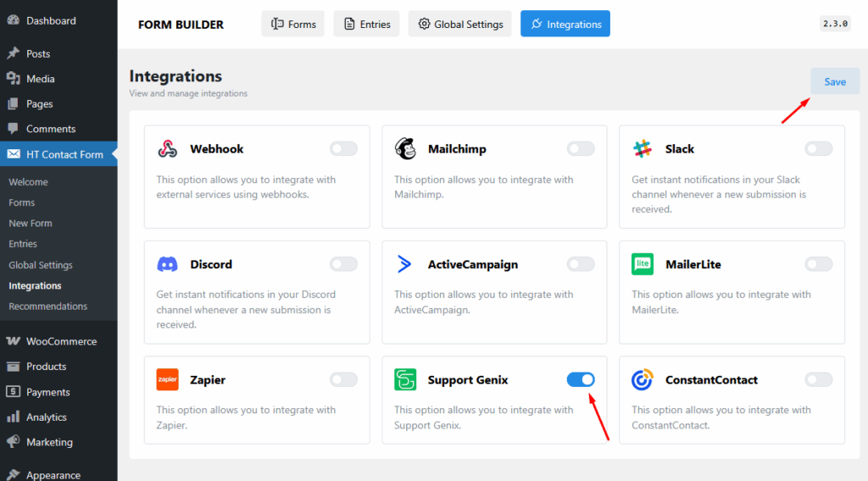This screenshot has width=868, height=481.
Task: Disable the Support Genix toggle
Action: (x=581, y=380)
